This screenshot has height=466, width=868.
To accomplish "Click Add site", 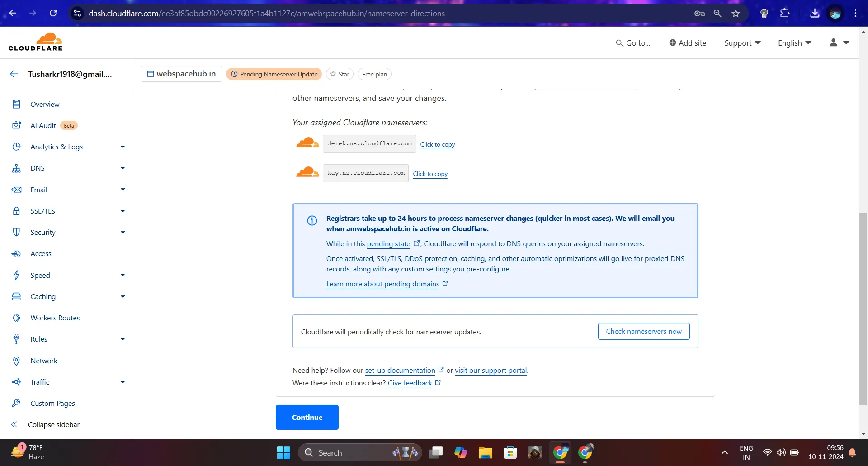I will pyautogui.click(x=688, y=43).
